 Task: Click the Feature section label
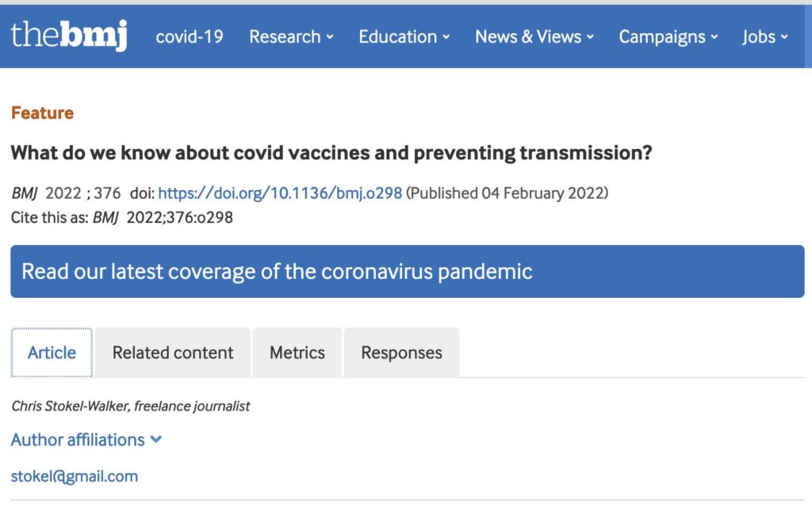[x=42, y=113]
